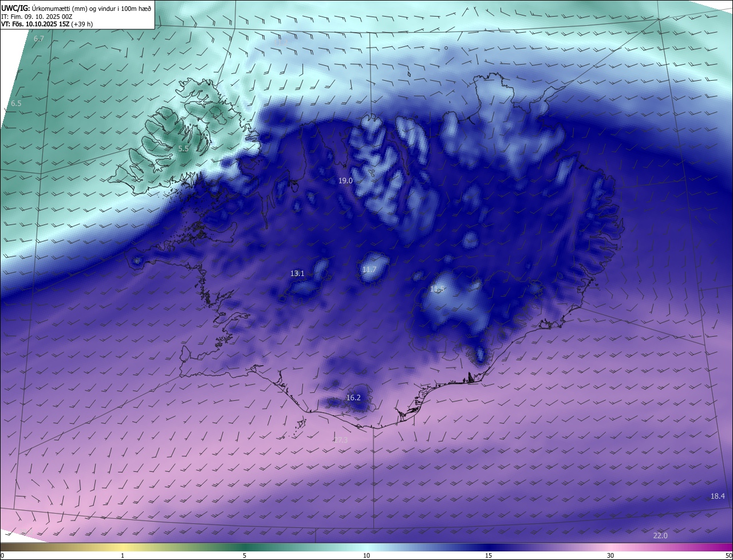The width and height of the screenshot is (733, 560).
Task: Click the 16.2 value label
Action: 353,397
